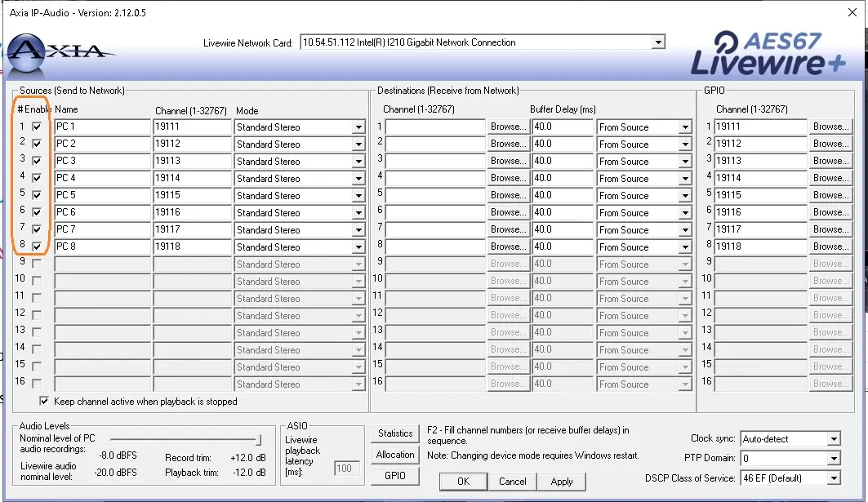868x502 pixels.
Task: Open the Allocation window button
Action: pos(395,455)
